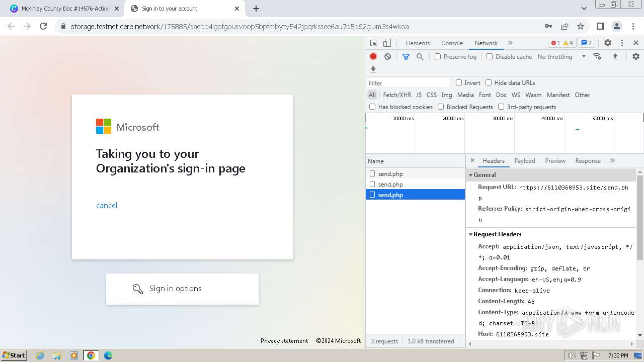Open the Preview tab

click(x=555, y=161)
